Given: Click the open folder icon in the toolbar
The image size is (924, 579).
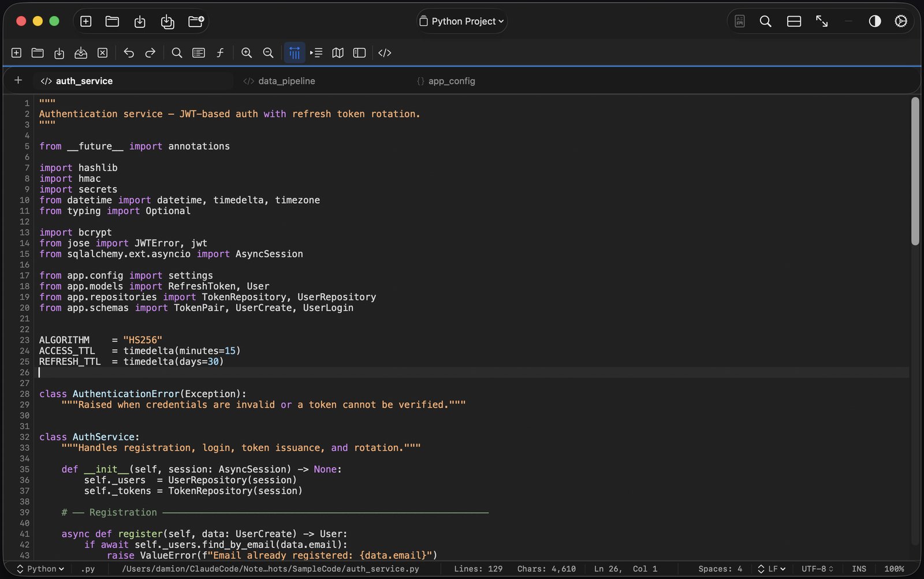Looking at the screenshot, I should [38, 53].
